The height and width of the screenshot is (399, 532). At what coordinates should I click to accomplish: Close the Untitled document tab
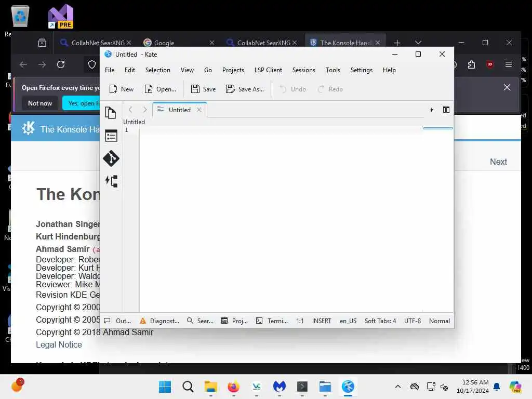pos(199,110)
